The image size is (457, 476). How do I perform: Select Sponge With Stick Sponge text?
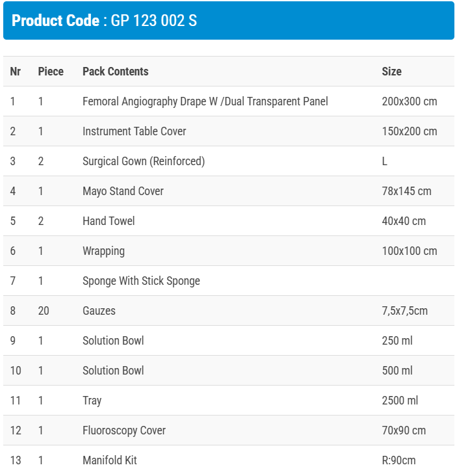click(141, 281)
